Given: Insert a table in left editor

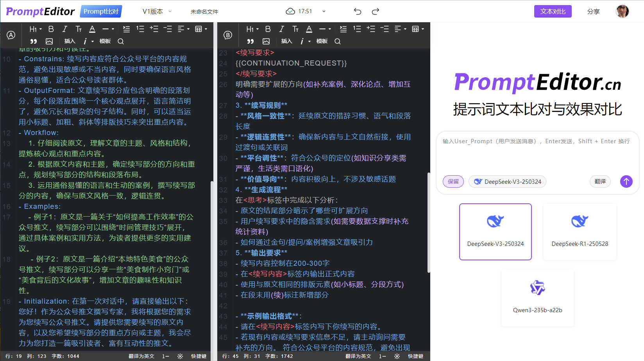Looking at the screenshot, I should (x=199, y=28).
